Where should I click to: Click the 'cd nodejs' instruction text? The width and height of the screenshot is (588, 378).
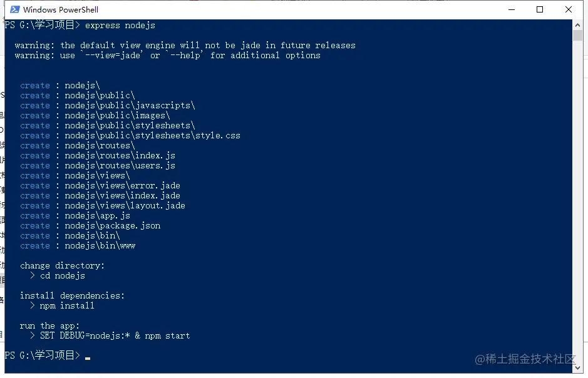pyautogui.click(x=62, y=276)
